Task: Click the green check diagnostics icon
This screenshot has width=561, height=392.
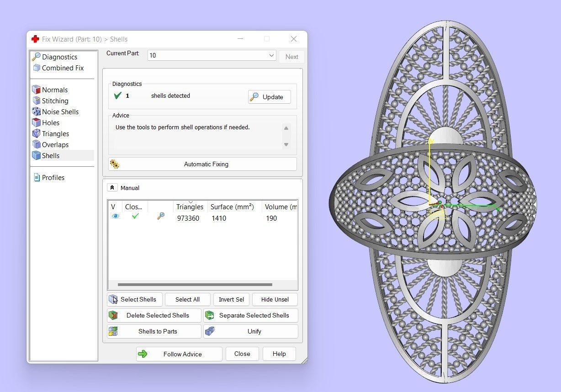Action: pos(117,96)
